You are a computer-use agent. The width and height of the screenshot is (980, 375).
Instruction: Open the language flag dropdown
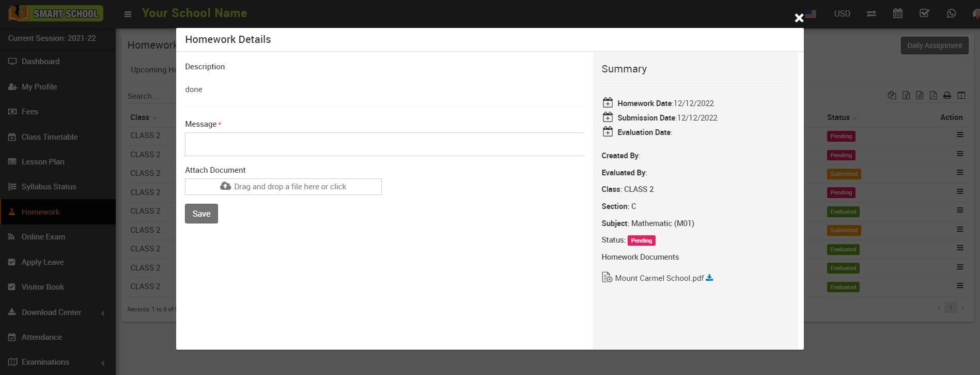point(811,14)
